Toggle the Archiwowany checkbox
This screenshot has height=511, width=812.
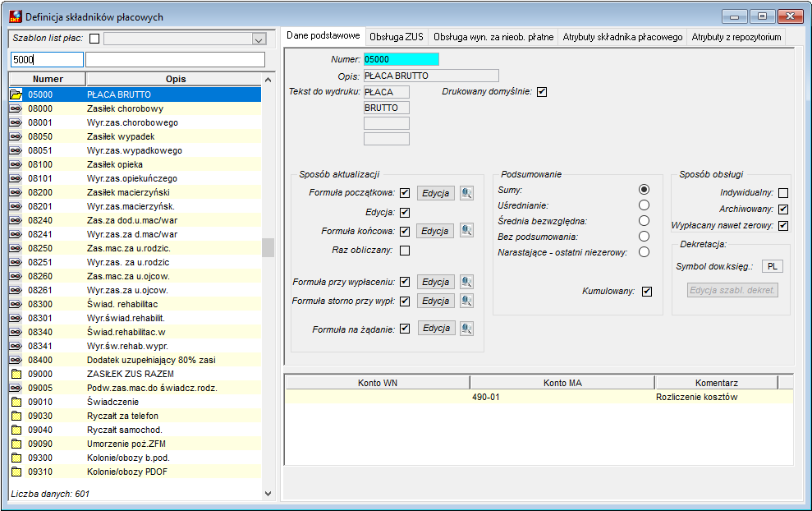tap(783, 209)
